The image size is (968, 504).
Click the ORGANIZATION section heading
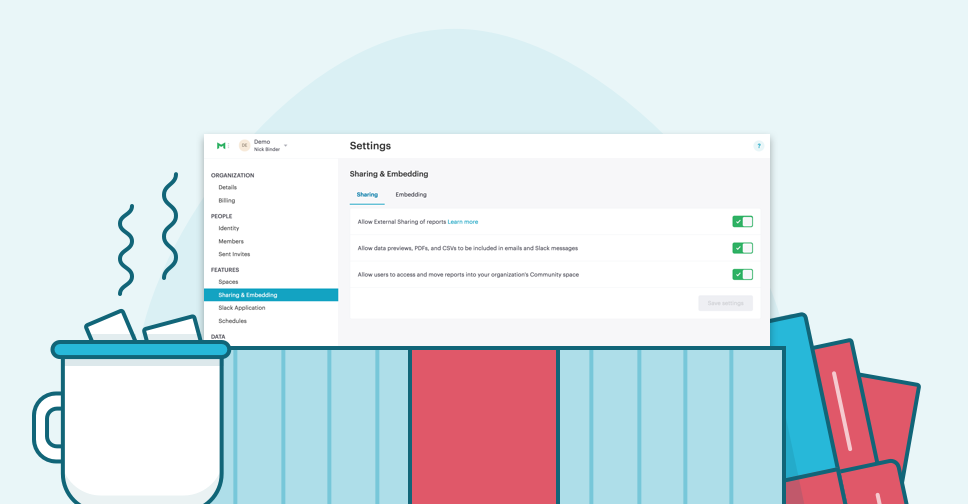click(x=233, y=175)
